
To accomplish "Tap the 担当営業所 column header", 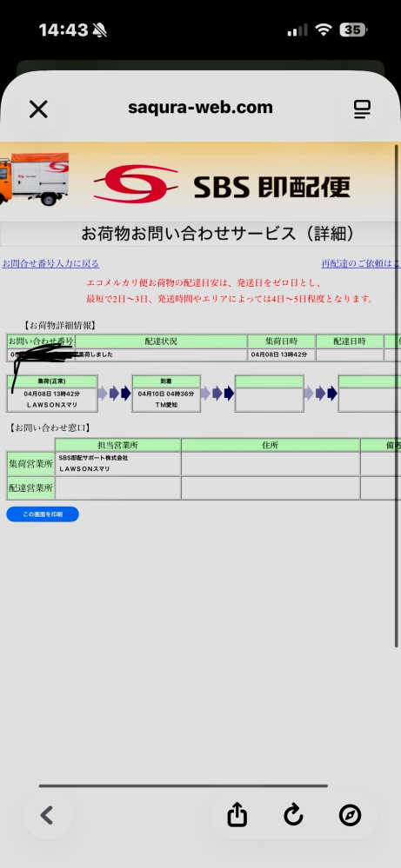I will pyautogui.click(x=118, y=445).
